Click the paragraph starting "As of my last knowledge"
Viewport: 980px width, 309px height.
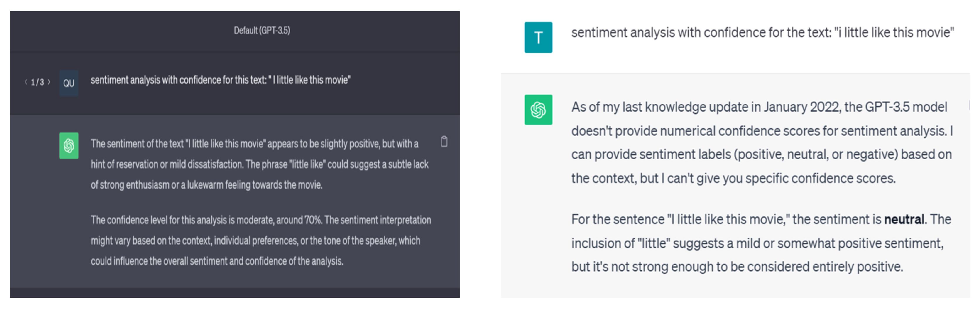click(762, 142)
